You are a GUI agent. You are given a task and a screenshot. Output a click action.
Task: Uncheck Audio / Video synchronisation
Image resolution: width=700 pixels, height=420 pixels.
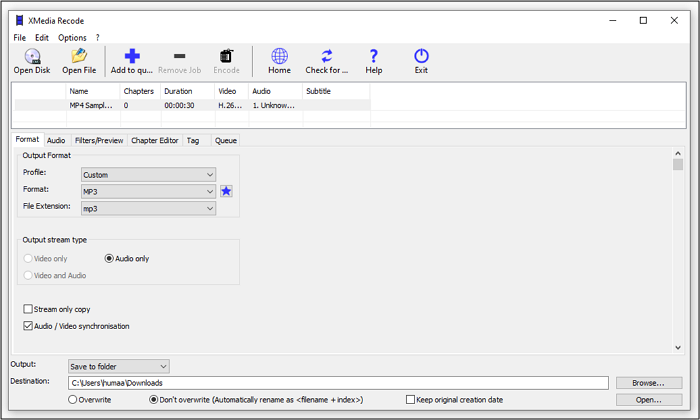pos(28,326)
